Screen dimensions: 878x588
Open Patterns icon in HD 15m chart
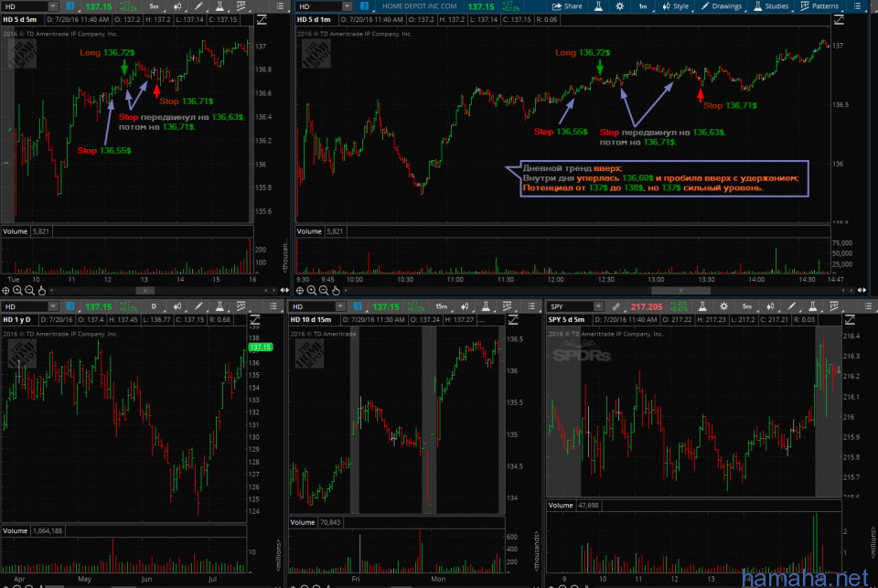pyautogui.click(x=507, y=307)
